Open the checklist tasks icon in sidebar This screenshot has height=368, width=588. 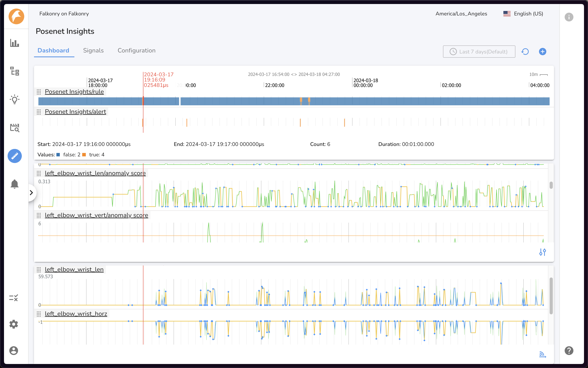pos(14,298)
